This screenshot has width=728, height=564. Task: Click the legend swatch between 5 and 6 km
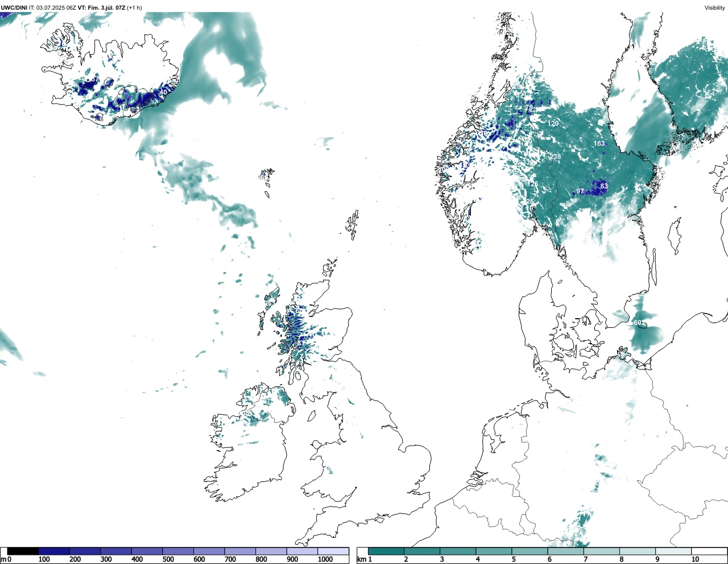[530, 551]
